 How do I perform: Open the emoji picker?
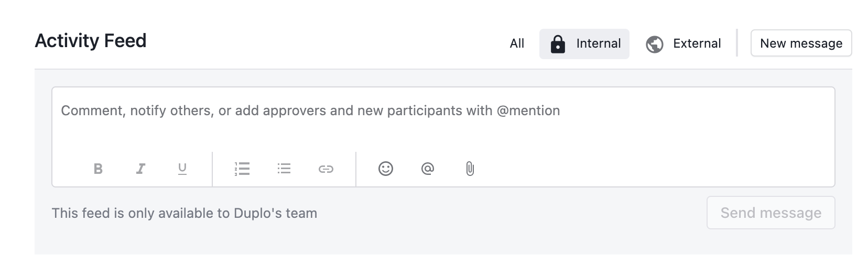coord(386,169)
